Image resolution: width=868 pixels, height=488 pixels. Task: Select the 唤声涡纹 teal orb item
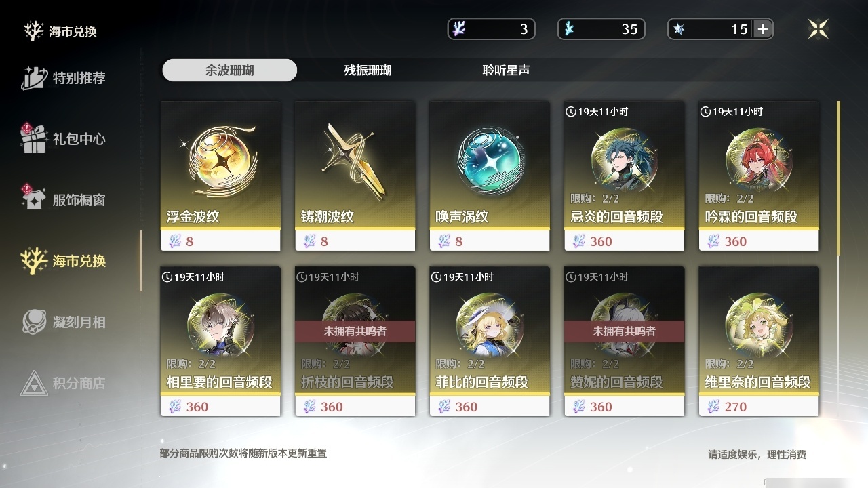coord(490,176)
